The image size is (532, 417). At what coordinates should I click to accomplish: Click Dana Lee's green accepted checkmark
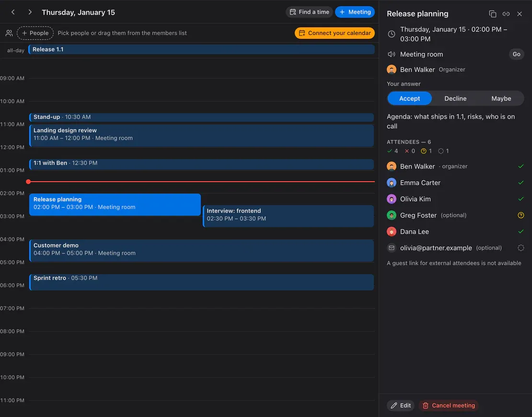521,232
